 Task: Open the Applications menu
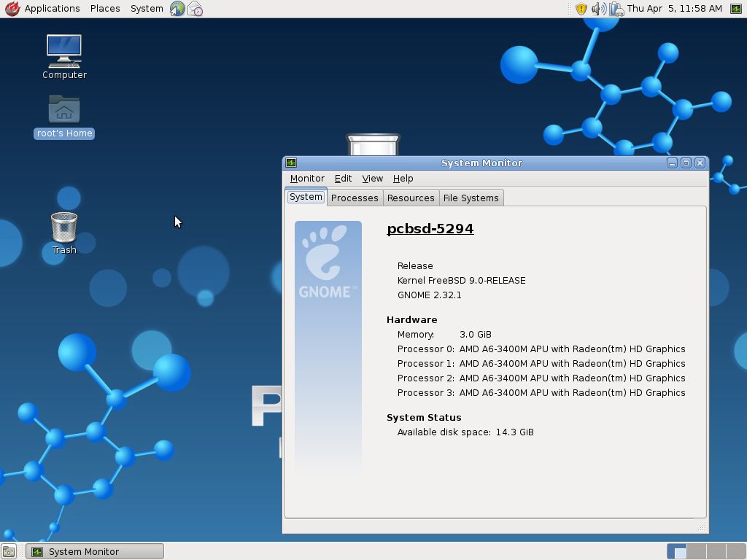click(52, 9)
